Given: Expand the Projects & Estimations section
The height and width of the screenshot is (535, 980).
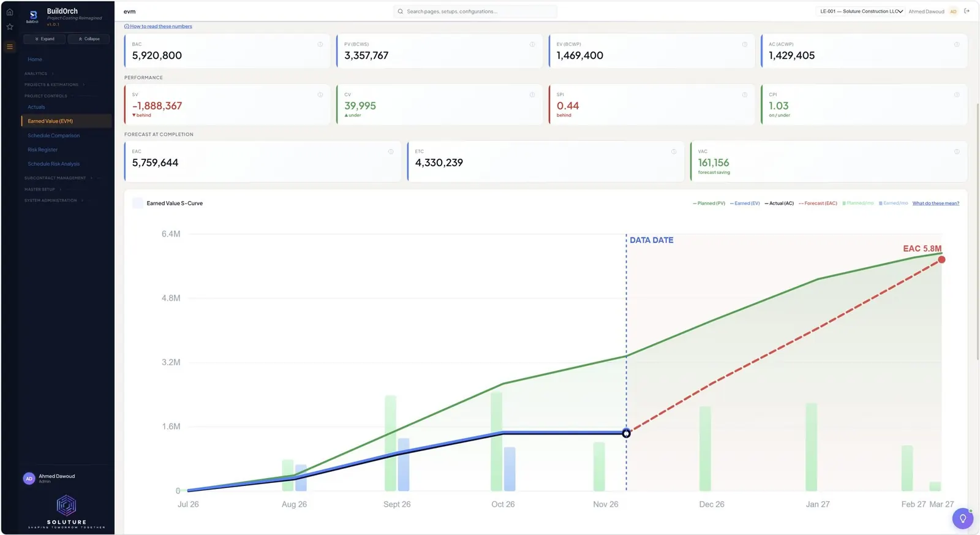Looking at the screenshot, I should point(55,85).
